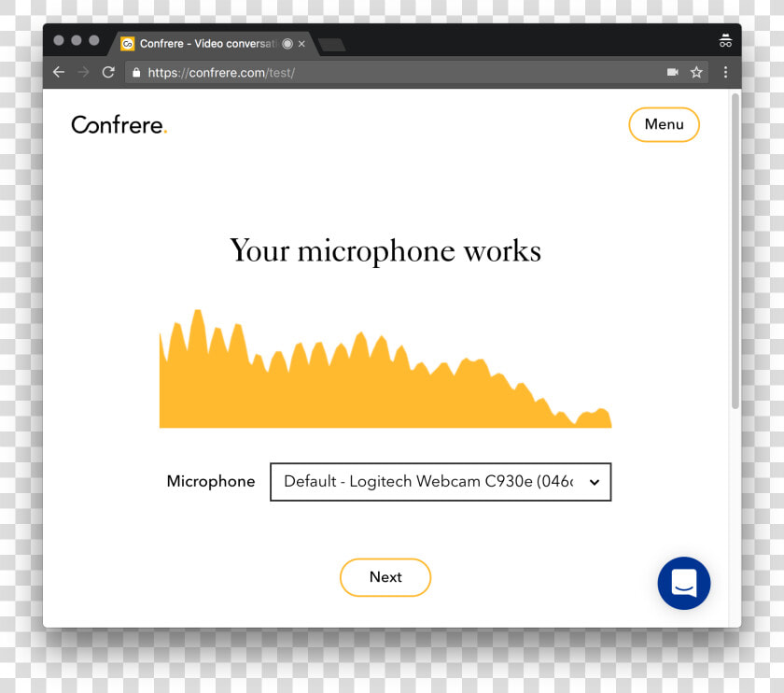Open the Chrome three-dot menu

(725, 73)
